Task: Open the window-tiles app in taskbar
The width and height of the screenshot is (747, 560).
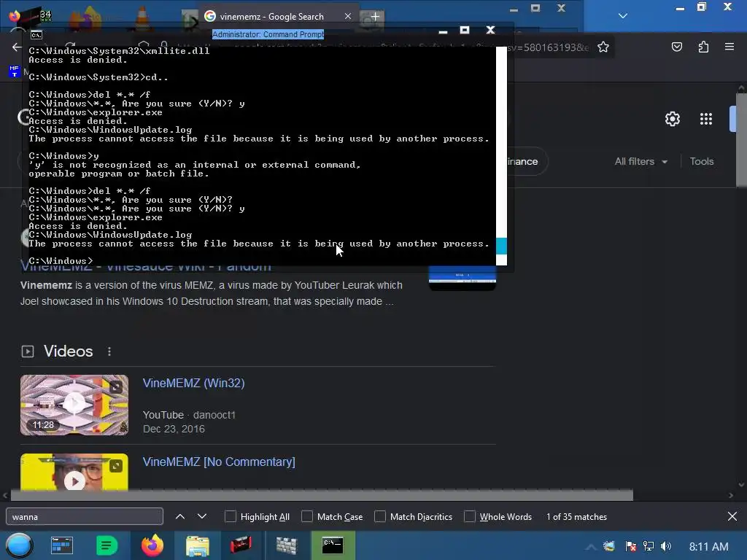Action: coord(61,545)
